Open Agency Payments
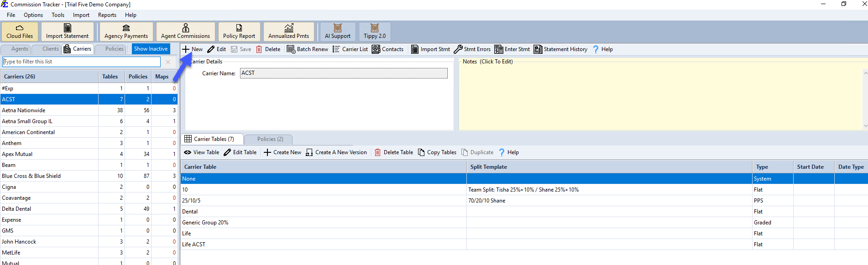The height and width of the screenshot is (265, 868). point(126,31)
